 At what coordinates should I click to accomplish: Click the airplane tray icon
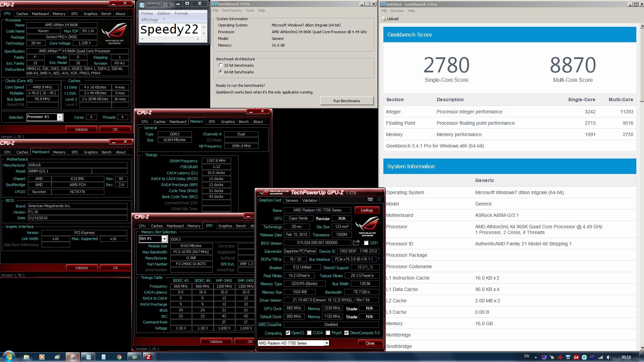[552, 357]
